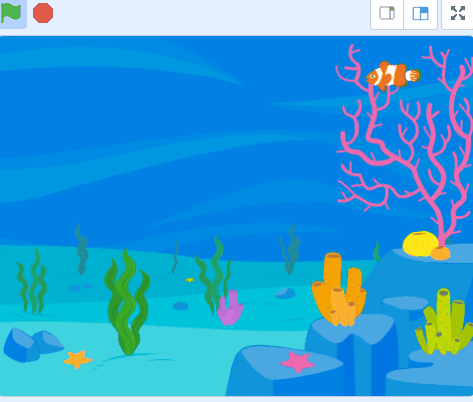Click the orange tube coral cluster
Viewport: 473px width, 402px height.
[x=339, y=290]
